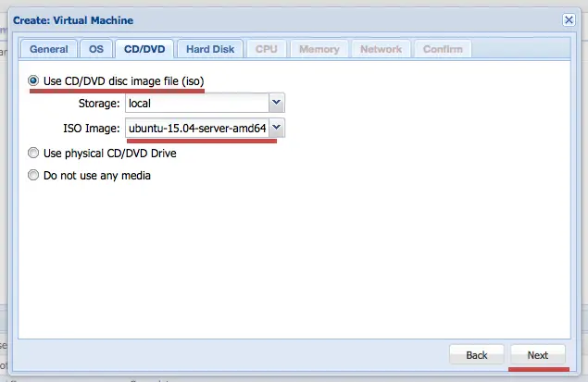Go to the Hard Disk tab
588x382 pixels.
tap(210, 49)
